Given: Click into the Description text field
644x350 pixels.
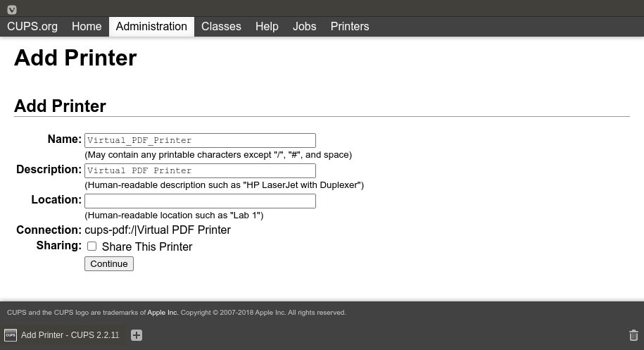Looking at the screenshot, I should pyautogui.click(x=200, y=170).
